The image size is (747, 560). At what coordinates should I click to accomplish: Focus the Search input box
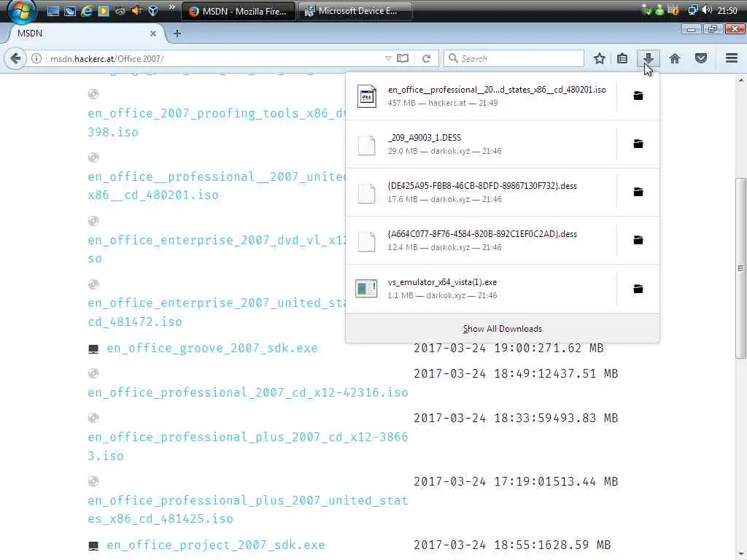(514, 58)
